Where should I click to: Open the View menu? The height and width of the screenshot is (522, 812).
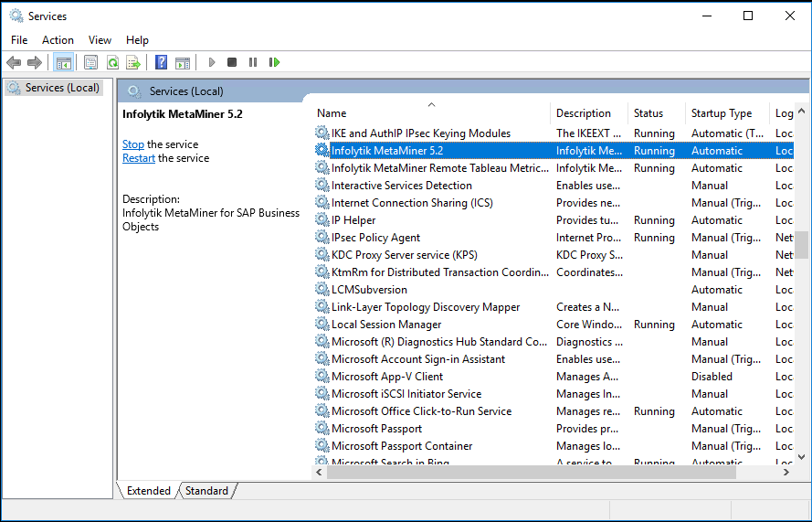pyautogui.click(x=100, y=40)
